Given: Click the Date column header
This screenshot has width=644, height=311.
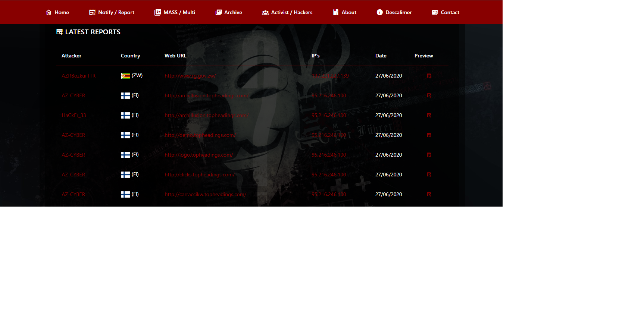Looking at the screenshot, I should click(381, 56).
